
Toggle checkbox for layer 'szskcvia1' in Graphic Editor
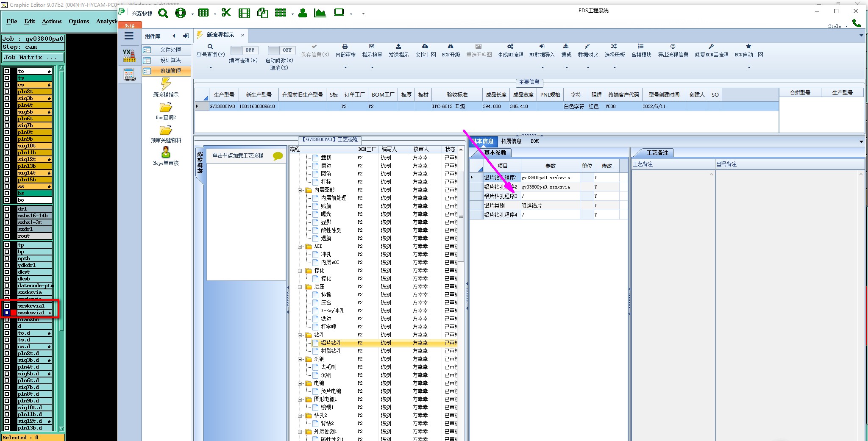(x=7, y=306)
